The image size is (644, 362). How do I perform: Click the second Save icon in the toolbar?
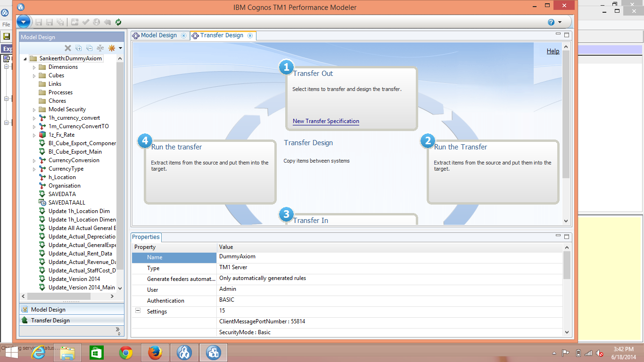click(x=50, y=22)
